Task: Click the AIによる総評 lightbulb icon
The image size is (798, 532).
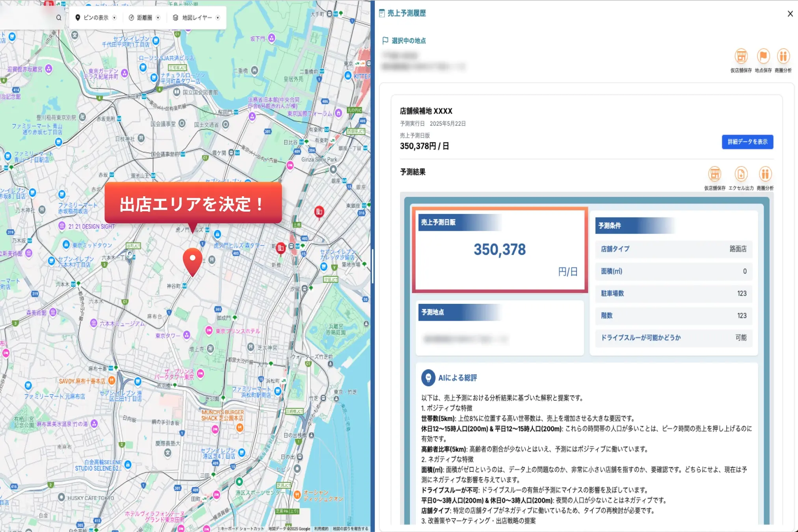Action: click(x=428, y=378)
